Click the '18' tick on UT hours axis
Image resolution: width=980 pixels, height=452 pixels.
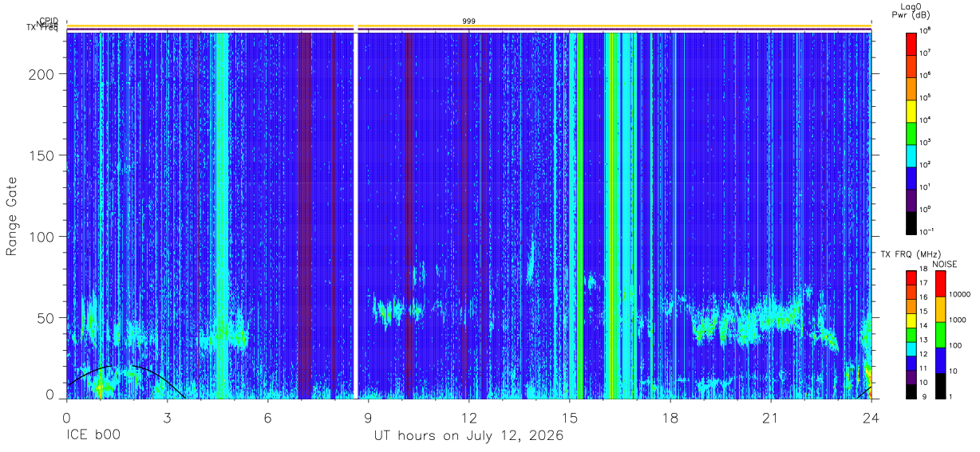point(670,417)
